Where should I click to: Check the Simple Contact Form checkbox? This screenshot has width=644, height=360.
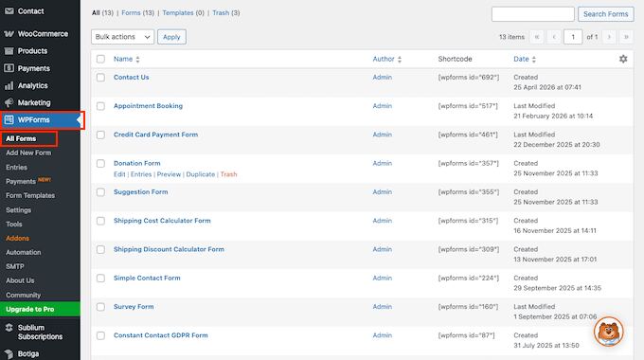(x=100, y=279)
